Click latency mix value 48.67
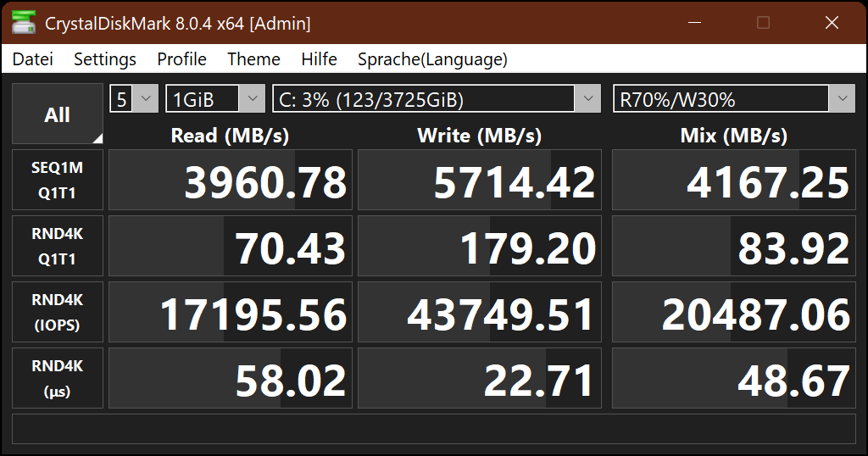The image size is (868, 456). [734, 379]
